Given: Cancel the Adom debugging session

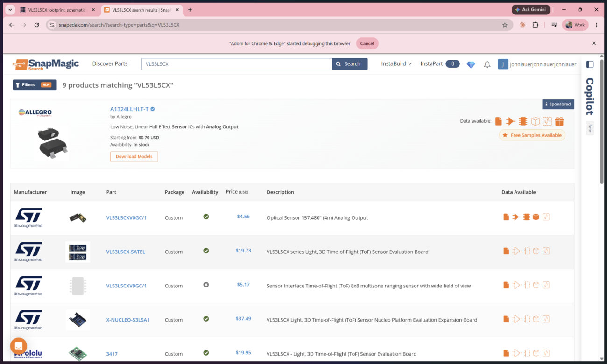Looking at the screenshot, I should [367, 43].
